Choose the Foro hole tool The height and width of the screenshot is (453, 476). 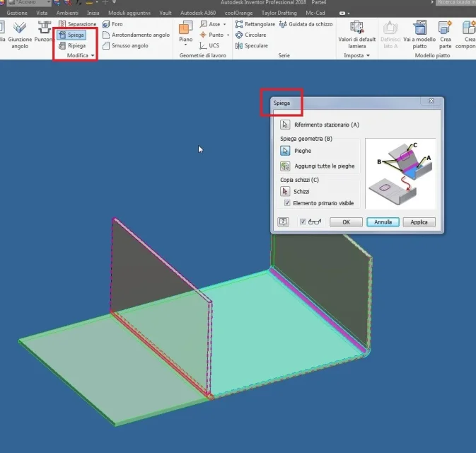coord(112,24)
